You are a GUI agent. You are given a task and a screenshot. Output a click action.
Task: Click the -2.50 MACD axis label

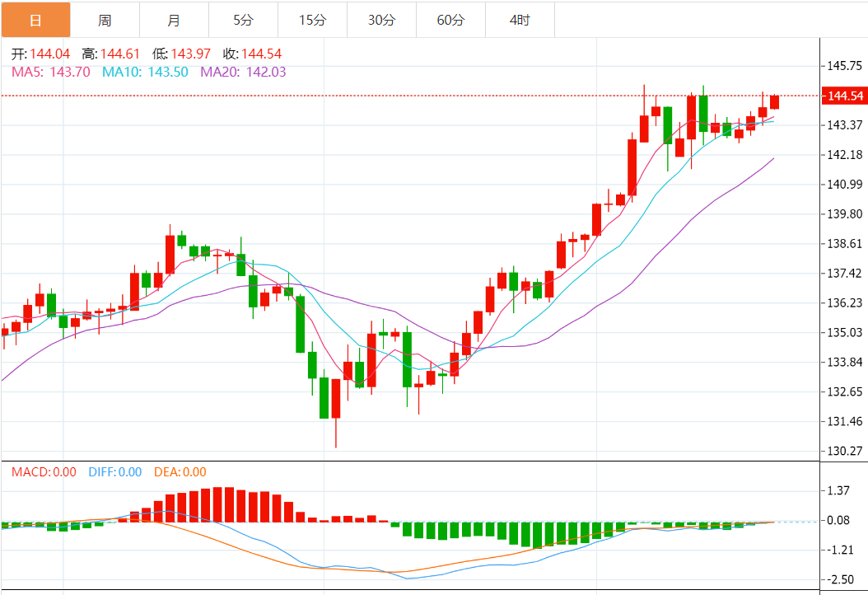tap(840, 579)
